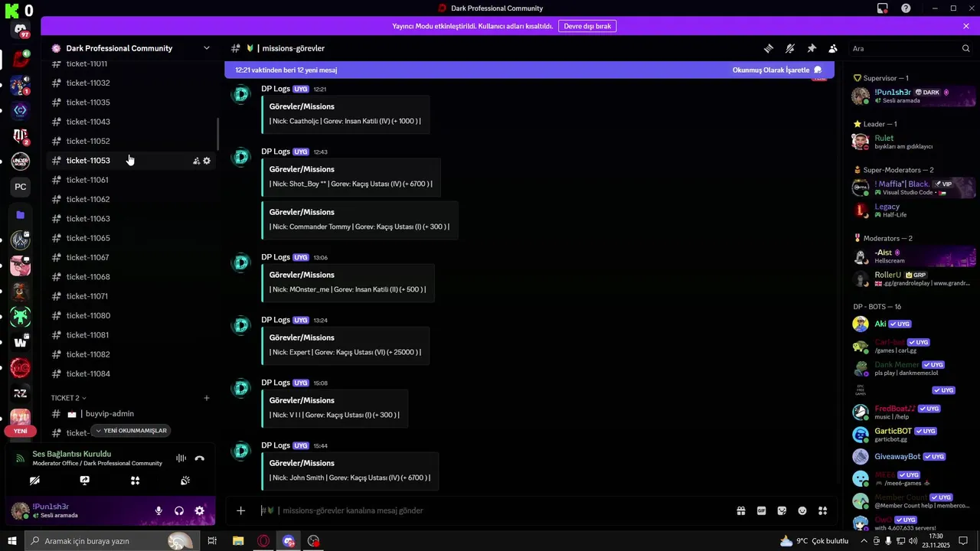Screen dimensions: 980x551
Task: Open user settings gear
Action: click(199, 511)
